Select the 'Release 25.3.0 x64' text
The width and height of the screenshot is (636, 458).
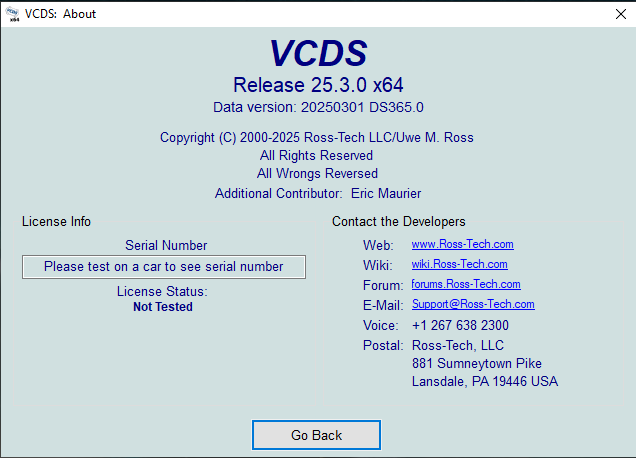pos(318,85)
